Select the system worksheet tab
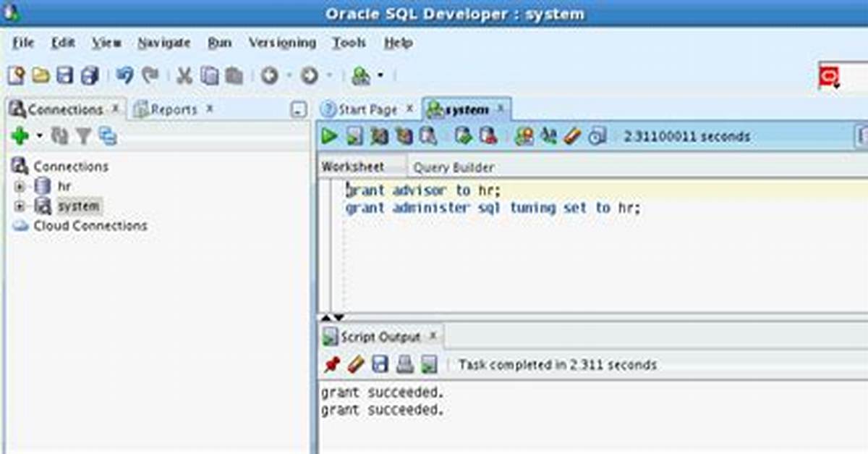Screen dimensions: 868x454 tap(466, 109)
